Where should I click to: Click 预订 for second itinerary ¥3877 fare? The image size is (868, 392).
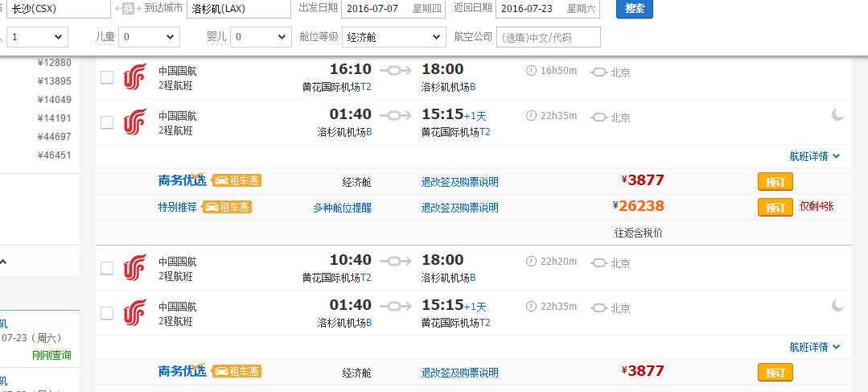click(775, 372)
